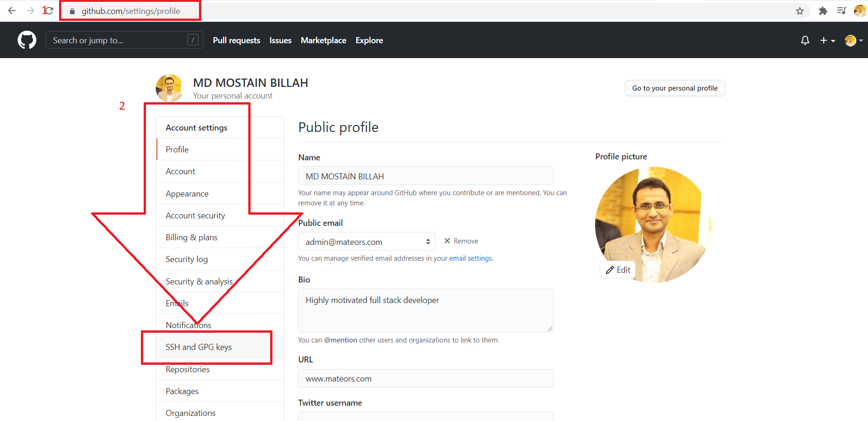The height and width of the screenshot is (421, 868).
Task: Click the browser forward arrow
Action: click(30, 11)
